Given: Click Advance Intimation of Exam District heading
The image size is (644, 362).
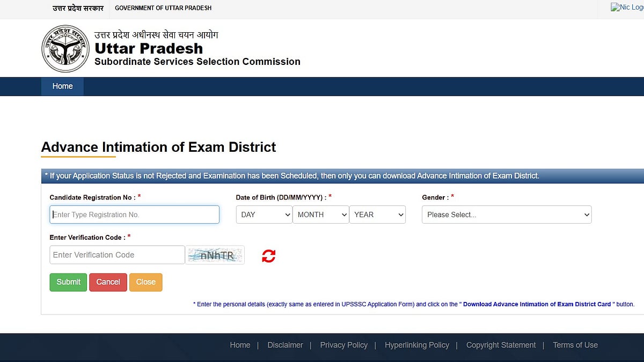Looking at the screenshot, I should click(158, 147).
